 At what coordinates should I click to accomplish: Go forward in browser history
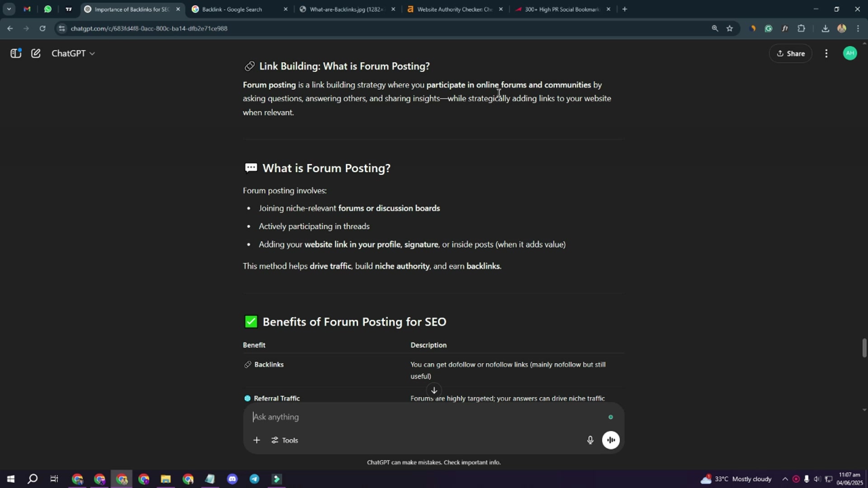[26, 28]
